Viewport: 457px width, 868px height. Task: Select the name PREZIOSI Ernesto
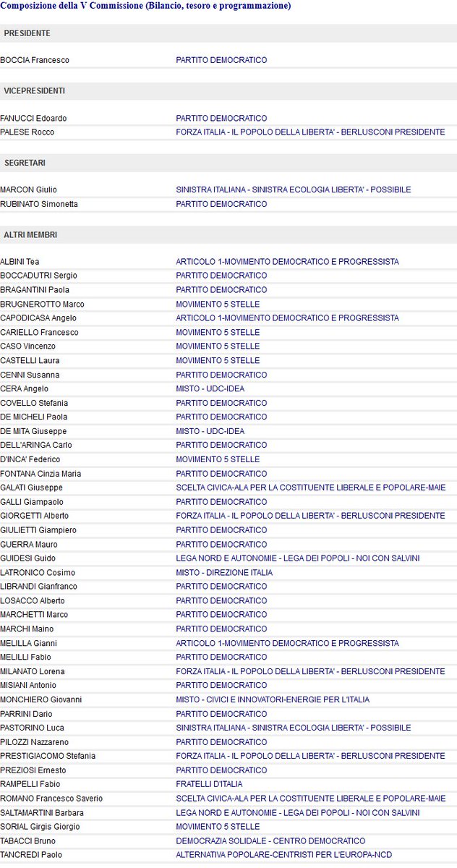(33, 770)
